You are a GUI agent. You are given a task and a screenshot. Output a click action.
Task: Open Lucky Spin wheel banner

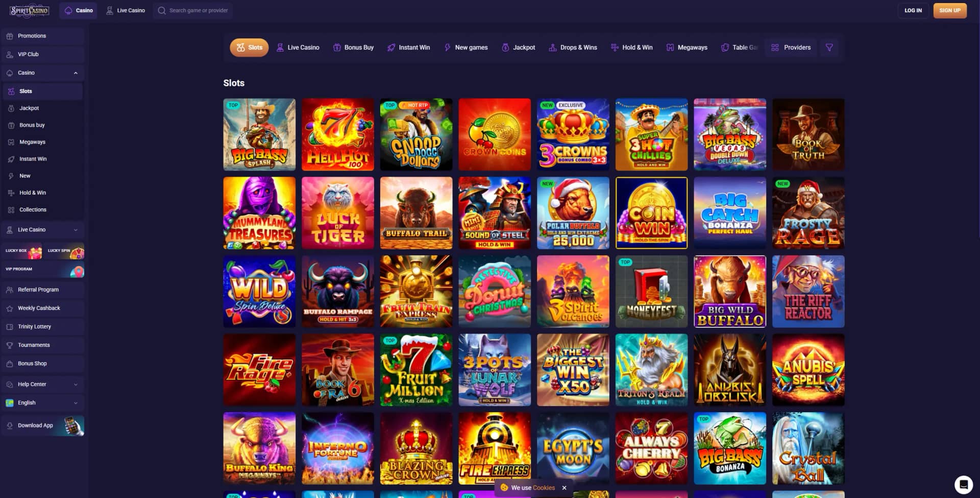click(64, 251)
